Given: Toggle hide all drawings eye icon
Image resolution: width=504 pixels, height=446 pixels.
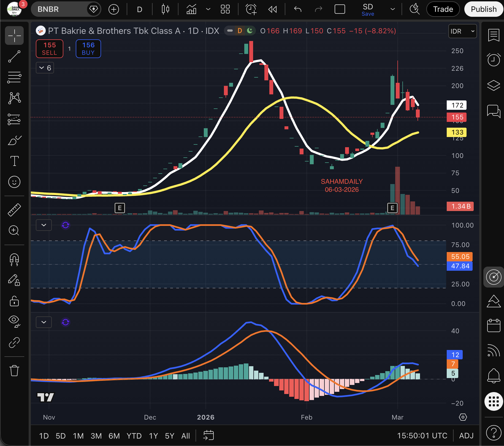Looking at the screenshot, I should 14,321.
